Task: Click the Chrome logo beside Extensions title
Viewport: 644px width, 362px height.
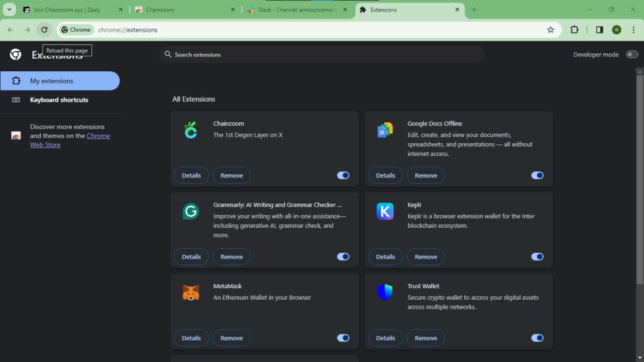Action: pyautogui.click(x=16, y=55)
